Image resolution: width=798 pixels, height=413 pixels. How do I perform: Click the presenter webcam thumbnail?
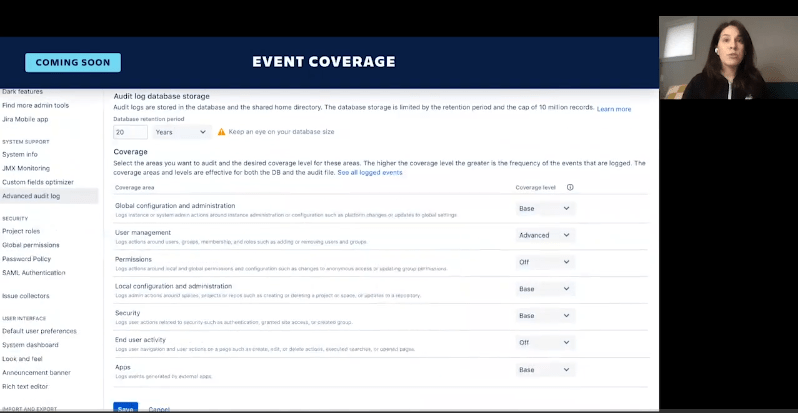coord(728,57)
